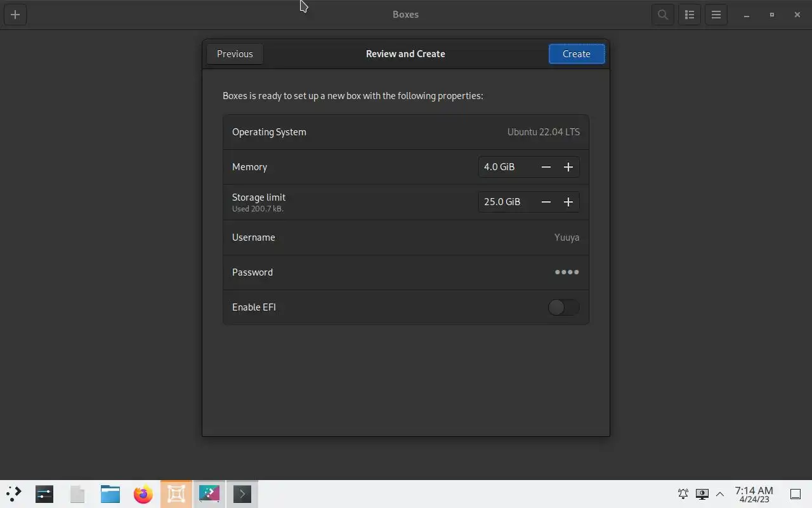Focus the Memory 4.0 GiB field
The image size is (812, 508).
[506, 167]
